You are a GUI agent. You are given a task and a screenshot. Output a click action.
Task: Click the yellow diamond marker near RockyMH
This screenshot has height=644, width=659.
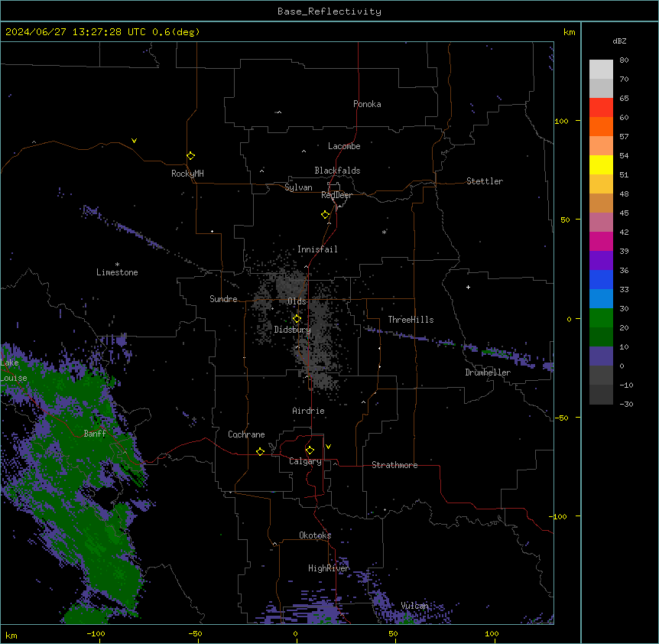(190, 156)
